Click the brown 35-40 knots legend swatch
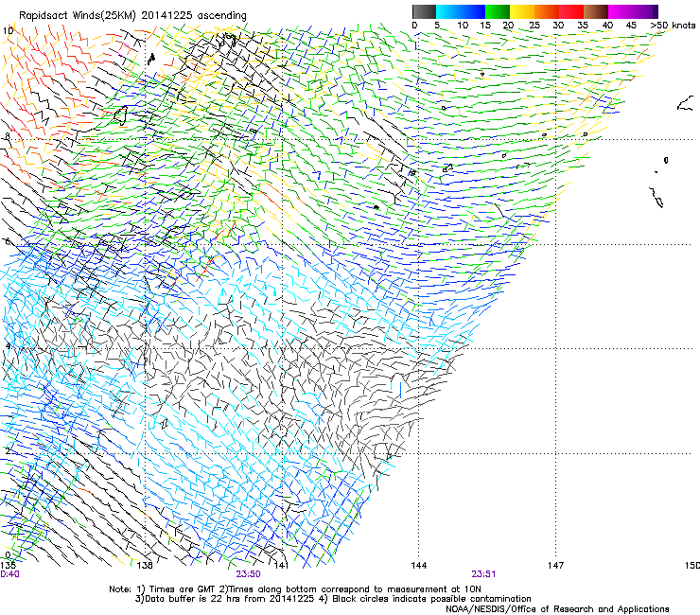The width and height of the screenshot is (700, 615). click(596, 11)
